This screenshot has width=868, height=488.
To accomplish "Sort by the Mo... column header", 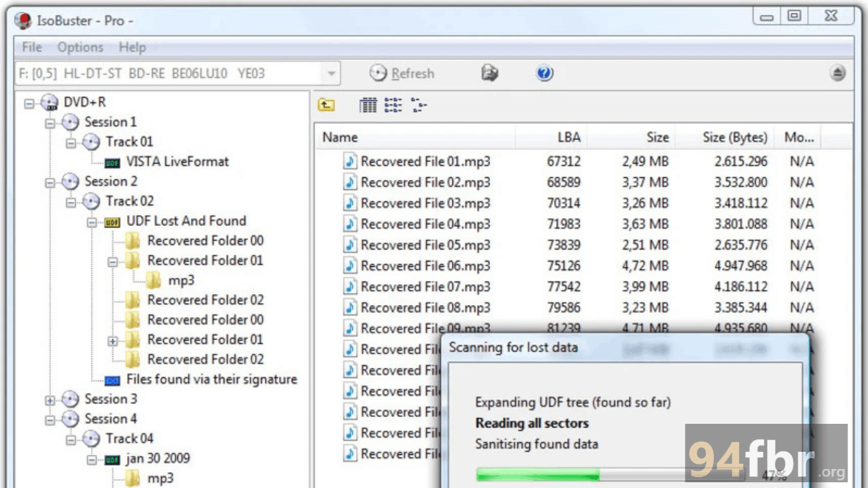I will tap(797, 137).
